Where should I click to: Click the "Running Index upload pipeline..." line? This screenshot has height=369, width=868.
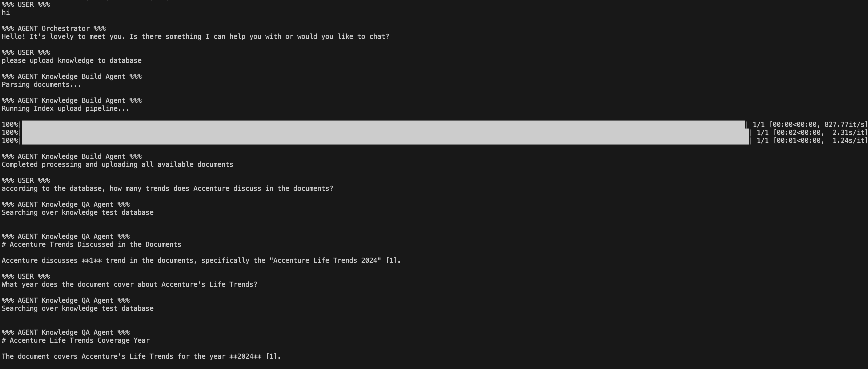point(65,109)
